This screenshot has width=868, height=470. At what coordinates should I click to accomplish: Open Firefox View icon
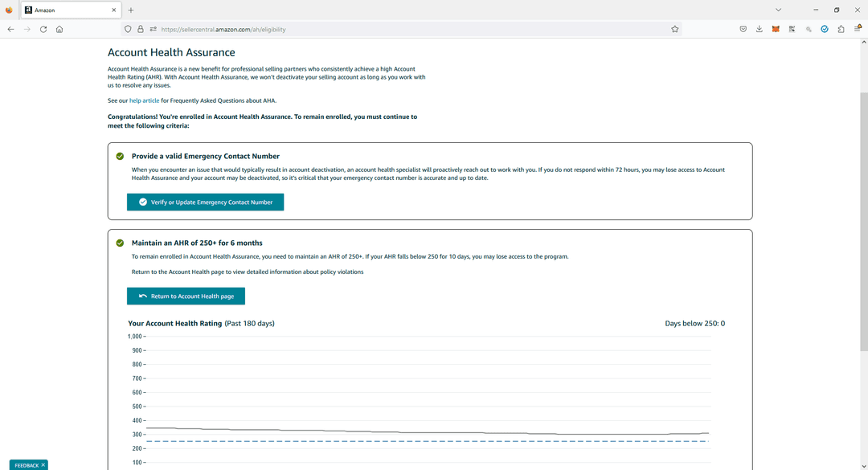tap(9, 10)
